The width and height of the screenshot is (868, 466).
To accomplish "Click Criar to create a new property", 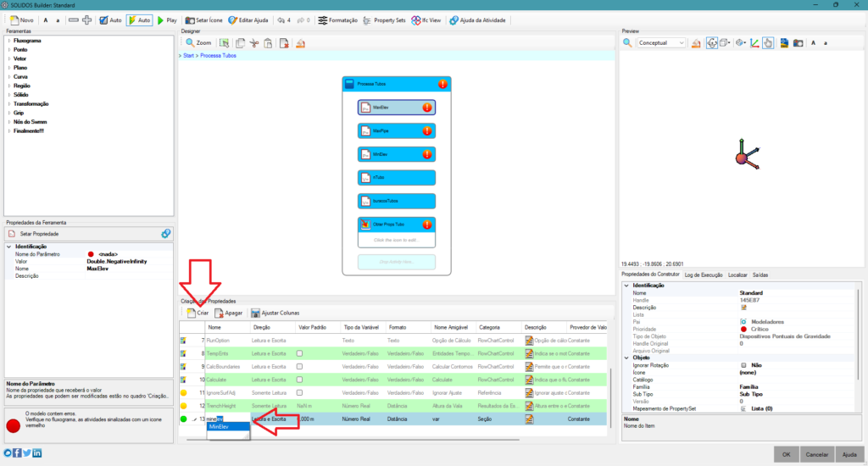I will point(198,313).
